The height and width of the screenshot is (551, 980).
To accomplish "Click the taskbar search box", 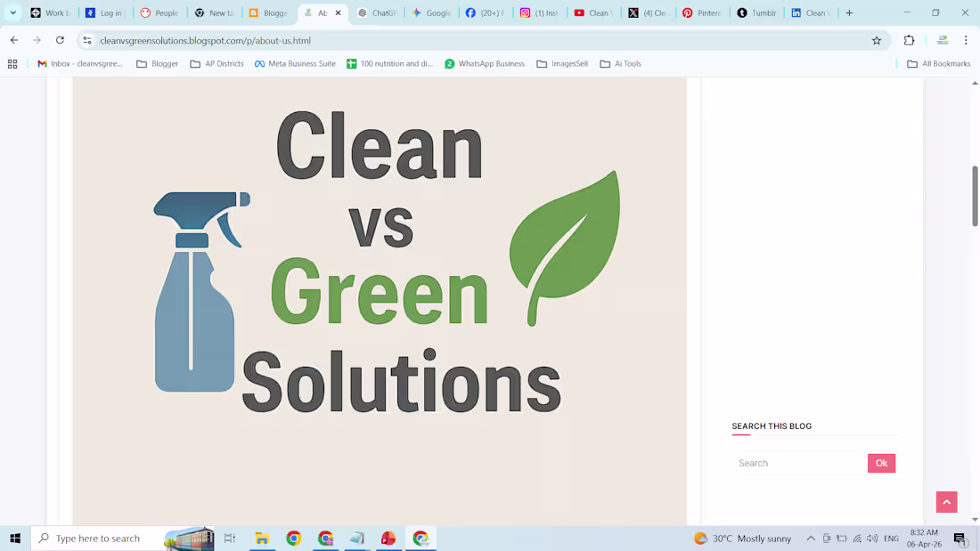I will coord(123,538).
